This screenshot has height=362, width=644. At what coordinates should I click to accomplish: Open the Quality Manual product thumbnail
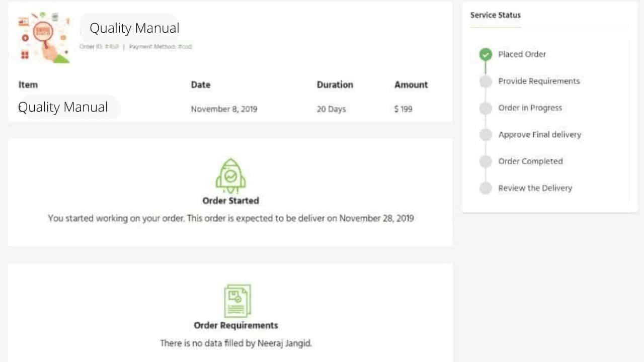pos(44,37)
